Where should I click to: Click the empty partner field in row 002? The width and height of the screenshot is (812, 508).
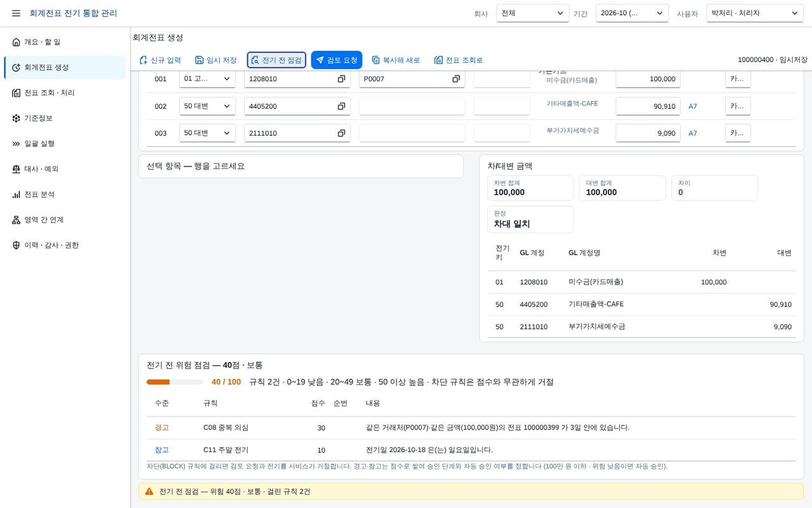point(412,106)
